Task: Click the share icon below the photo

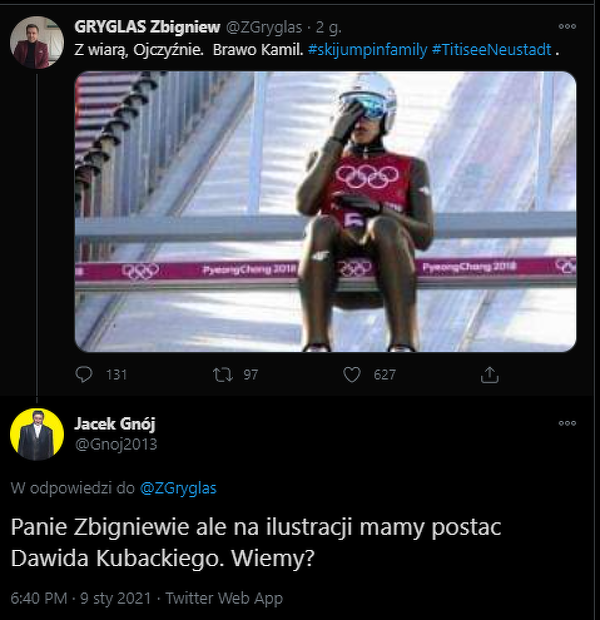Action: click(489, 374)
